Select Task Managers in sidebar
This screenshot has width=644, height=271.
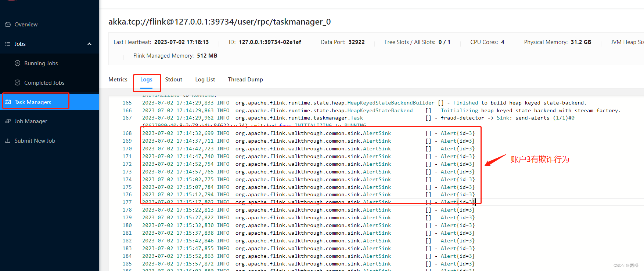pyautogui.click(x=49, y=102)
